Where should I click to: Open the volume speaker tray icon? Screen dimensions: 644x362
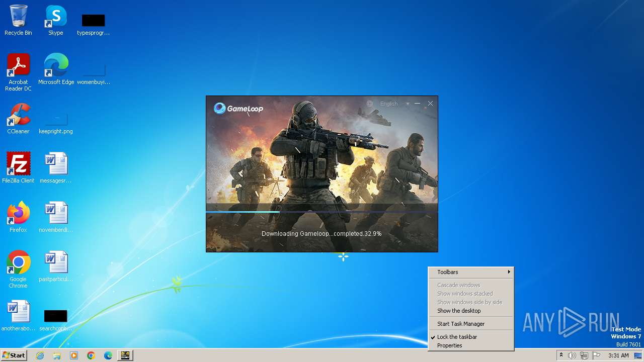(x=572, y=355)
